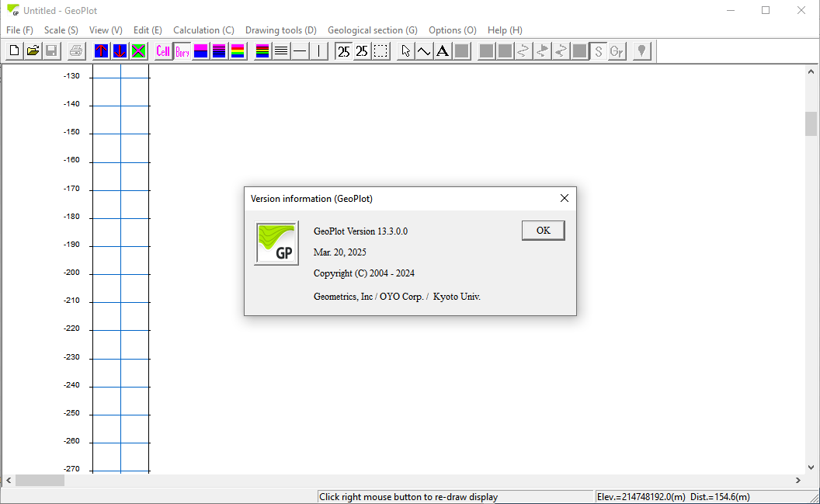The image size is (820, 504).
Task: Select the polyline zigzag drawing tool
Action: click(424, 51)
